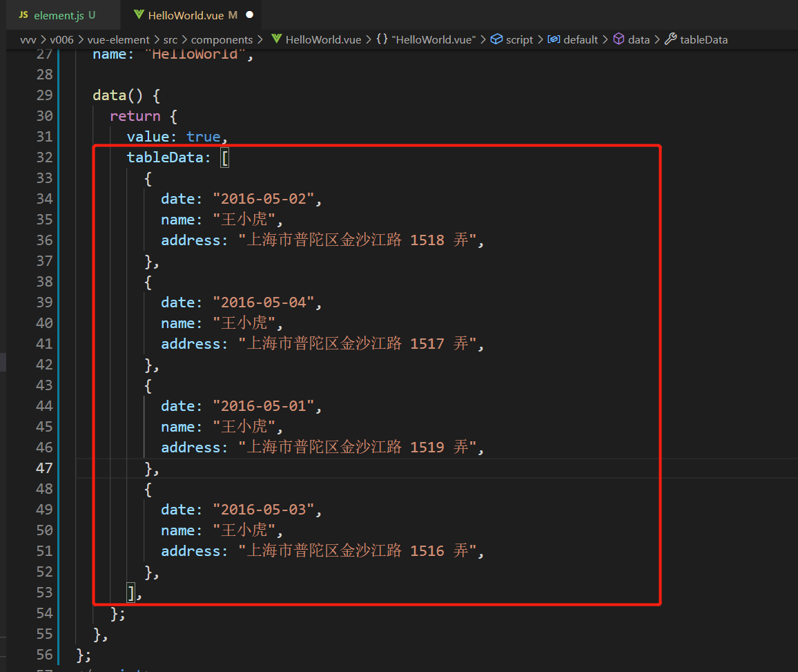Click the address string containing 1517
Screen dimensions: 798x672
pos(357,344)
